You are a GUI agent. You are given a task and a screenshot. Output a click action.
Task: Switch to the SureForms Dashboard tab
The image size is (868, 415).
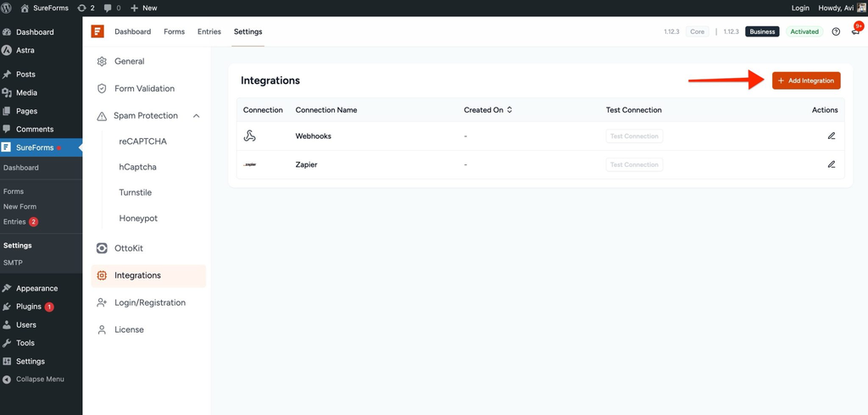pos(133,31)
